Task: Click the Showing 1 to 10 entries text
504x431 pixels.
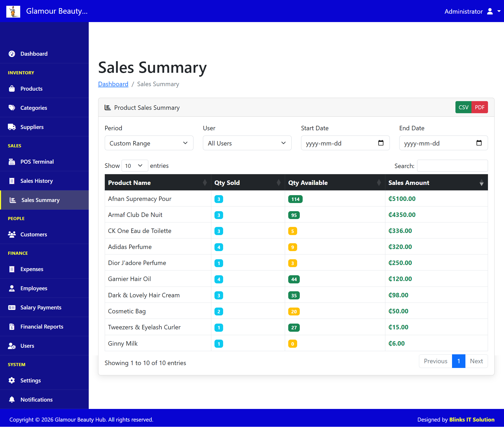Action: click(x=145, y=363)
